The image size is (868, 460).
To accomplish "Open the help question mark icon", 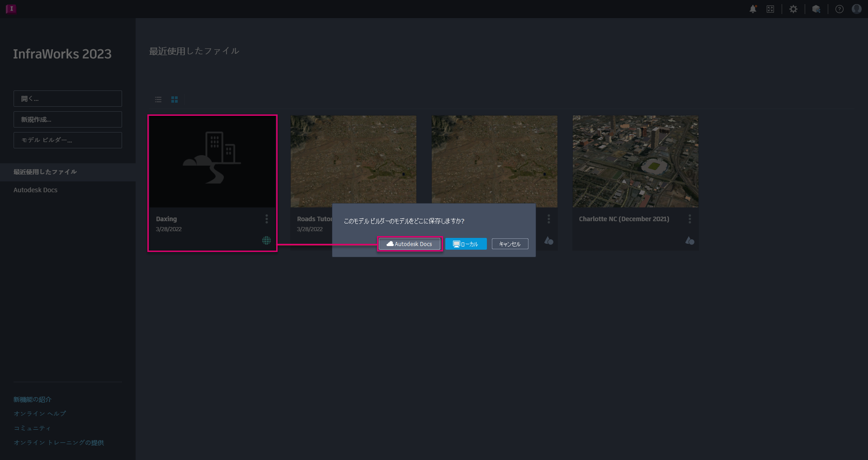I will tap(840, 9).
